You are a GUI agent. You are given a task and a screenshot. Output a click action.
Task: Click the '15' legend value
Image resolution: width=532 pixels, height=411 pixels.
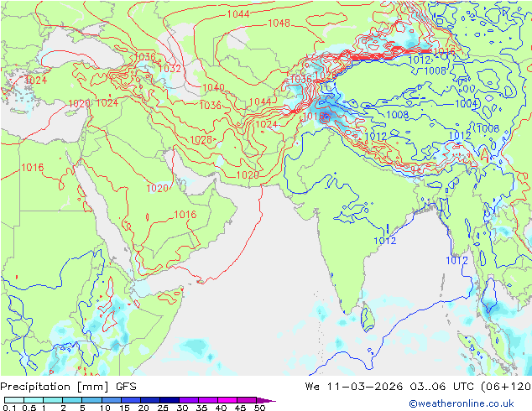pyautogui.click(x=124, y=408)
